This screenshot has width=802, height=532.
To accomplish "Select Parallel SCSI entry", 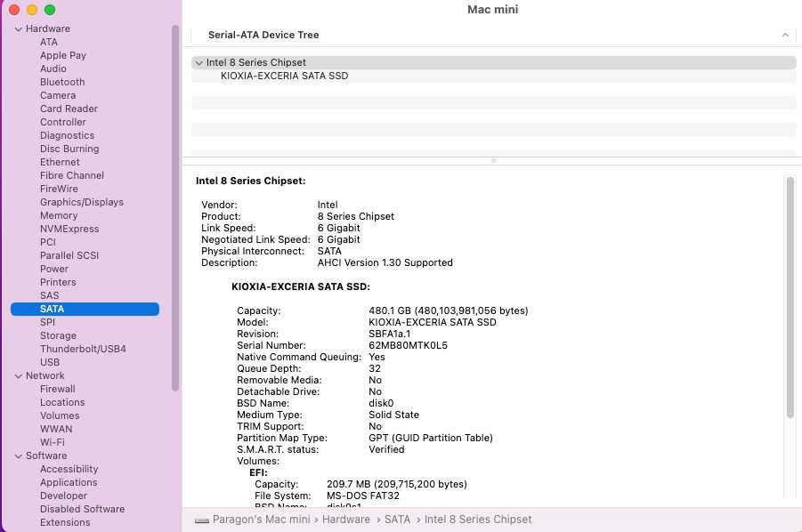I will tap(69, 255).
